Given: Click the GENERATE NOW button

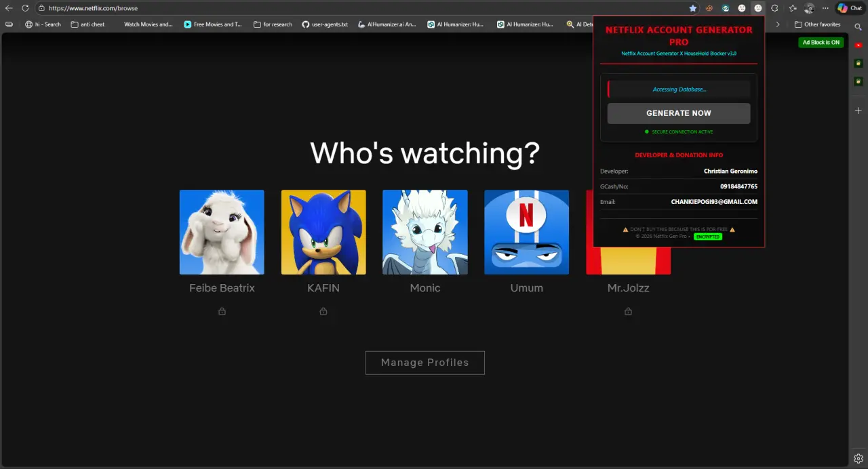Looking at the screenshot, I should [x=679, y=113].
